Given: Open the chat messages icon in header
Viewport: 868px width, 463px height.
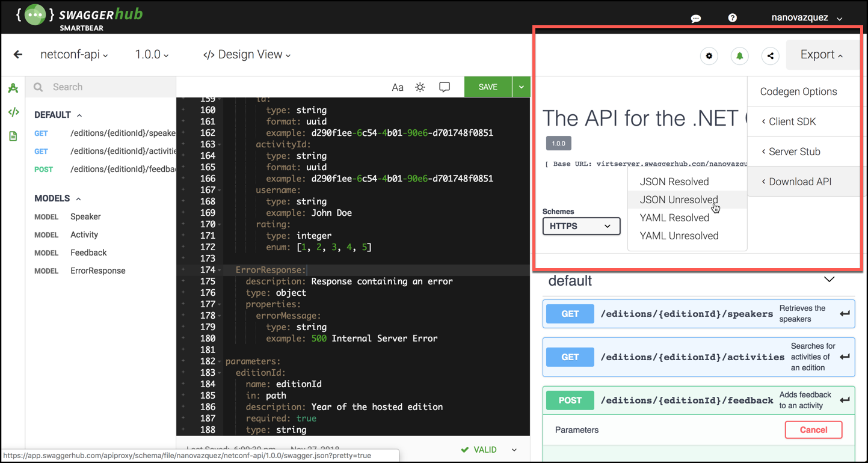Looking at the screenshot, I should pyautogui.click(x=696, y=18).
